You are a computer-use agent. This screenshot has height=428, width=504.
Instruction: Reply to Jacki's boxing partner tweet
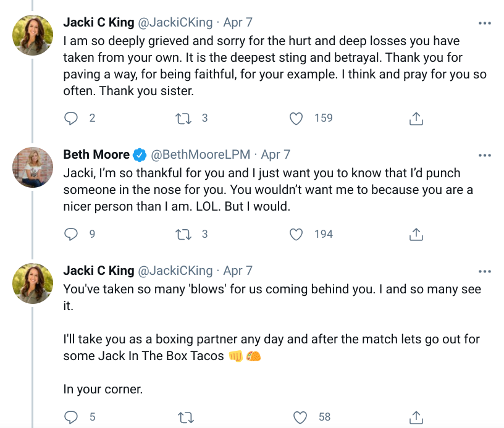tap(72, 418)
